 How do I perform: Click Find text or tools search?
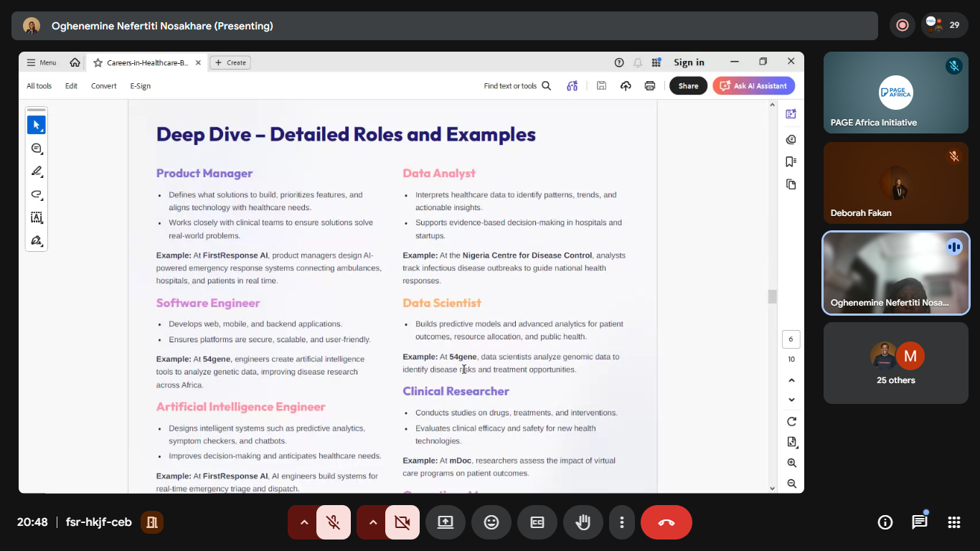coord(517,86)
